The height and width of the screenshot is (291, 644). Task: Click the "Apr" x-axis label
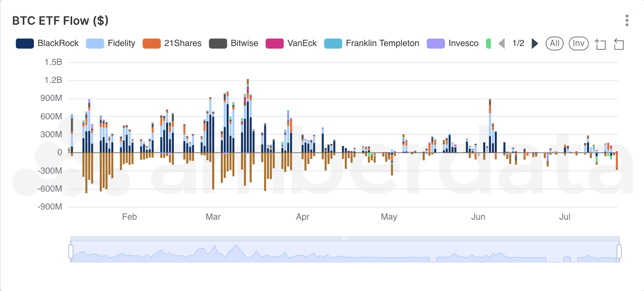coord(303,217)
